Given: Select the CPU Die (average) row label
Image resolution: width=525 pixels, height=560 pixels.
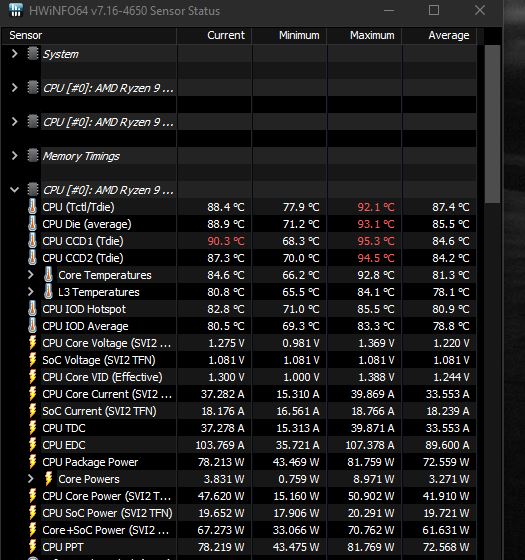Looking at the screenshot, I should tap(87, 224).
